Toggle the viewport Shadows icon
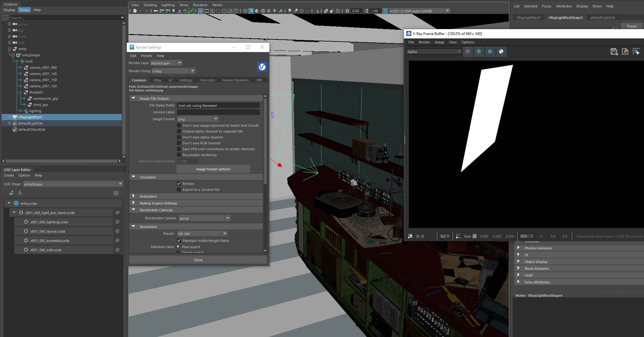Screen dimensions: 644x337 281,11
